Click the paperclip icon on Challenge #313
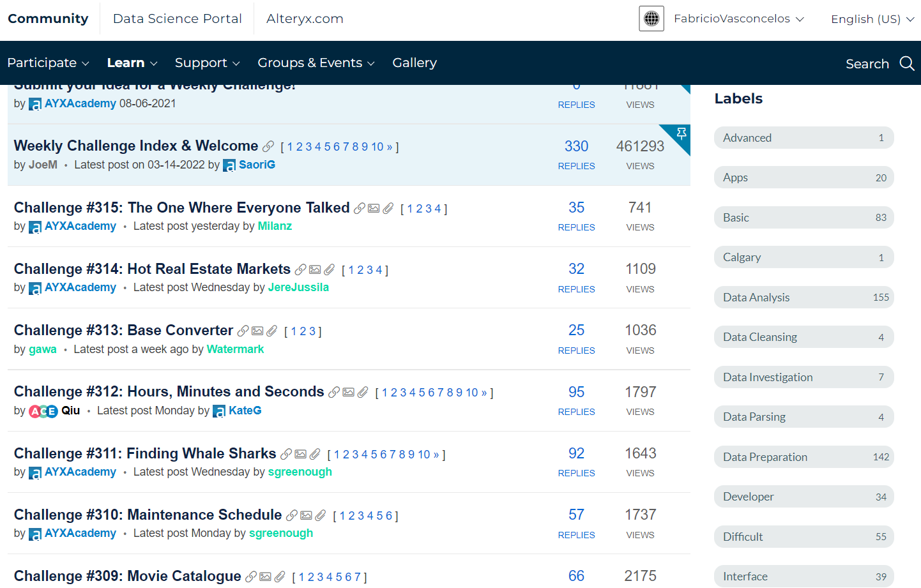Image resolution: width=921 pixels, height=588 pixels. point(271,331)
